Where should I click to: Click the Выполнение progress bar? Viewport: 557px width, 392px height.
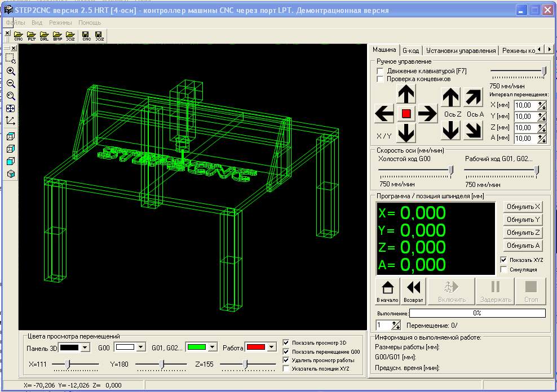pos(478,313)
